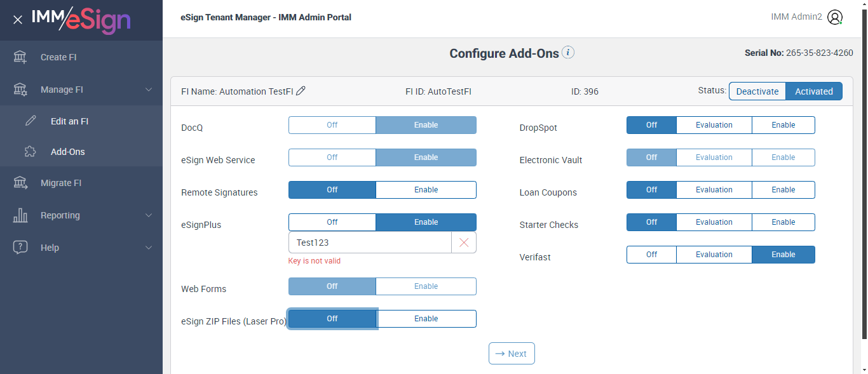Image resolution: width=868 pixels, height=374 pixels.
Task: Open the Edit an FI menu item
Action: 69,121
